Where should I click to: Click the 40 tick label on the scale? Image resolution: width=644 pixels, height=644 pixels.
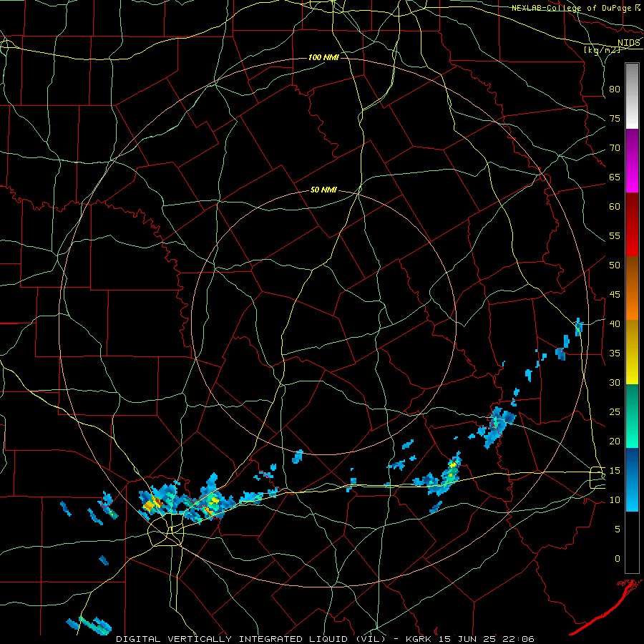(x=615, y=323)
